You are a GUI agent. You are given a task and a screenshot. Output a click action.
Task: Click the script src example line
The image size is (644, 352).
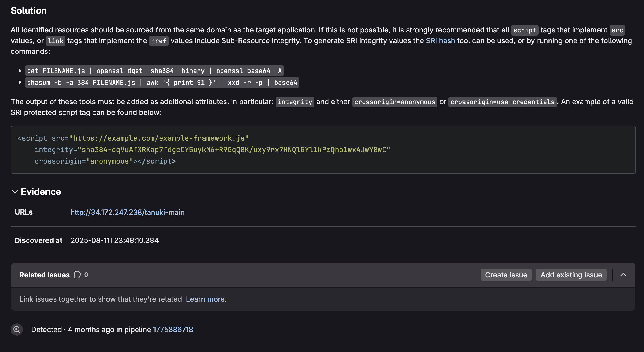click(133, 138)
